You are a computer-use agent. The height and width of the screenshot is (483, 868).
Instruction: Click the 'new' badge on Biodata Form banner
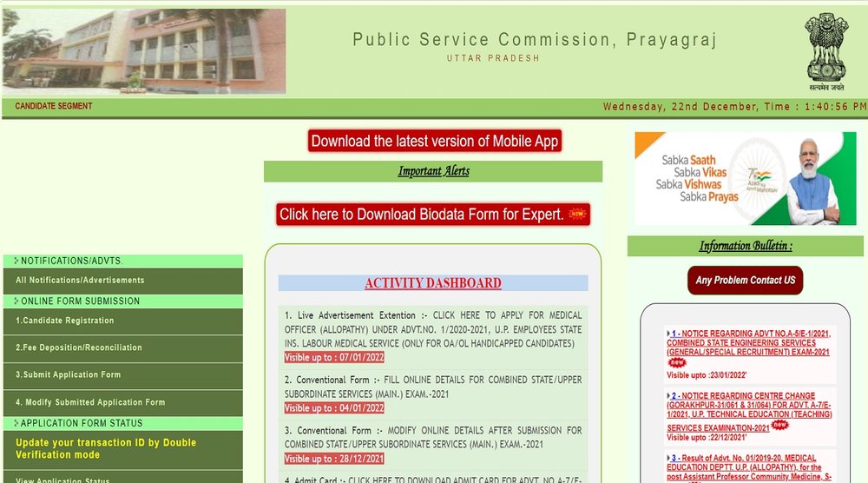tap(577, 215)
